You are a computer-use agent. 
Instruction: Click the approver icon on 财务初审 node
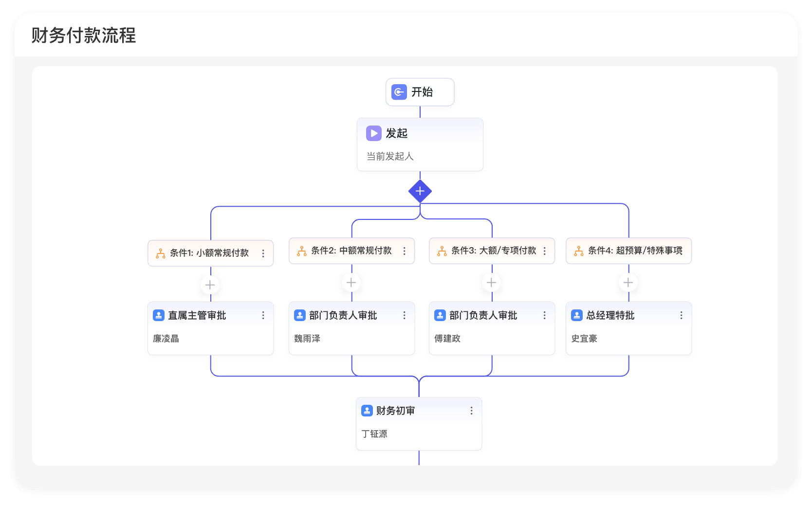tap(367, 411)
